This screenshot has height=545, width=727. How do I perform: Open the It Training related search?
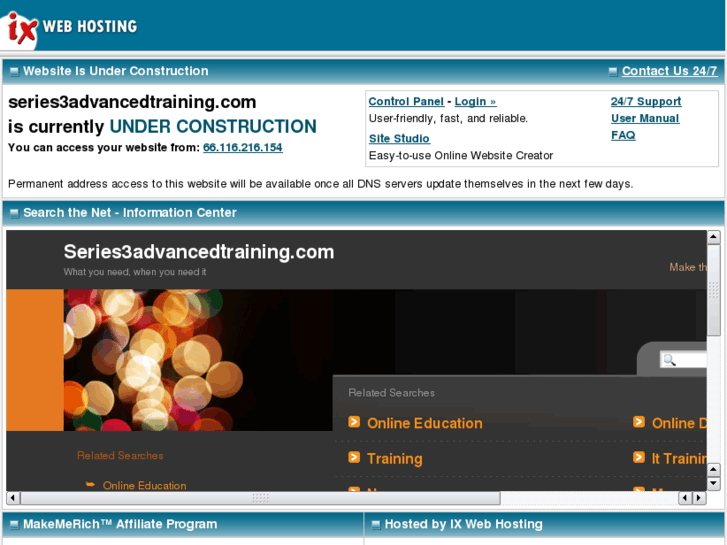pos(679,459)
